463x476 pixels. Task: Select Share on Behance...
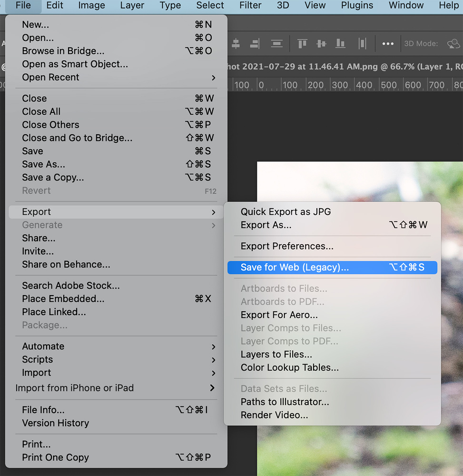[116, 265]
